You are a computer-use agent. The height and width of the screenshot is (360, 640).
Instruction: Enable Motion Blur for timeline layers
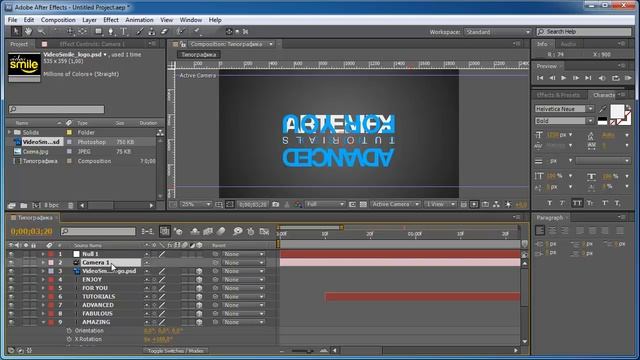tap(221, 231)
